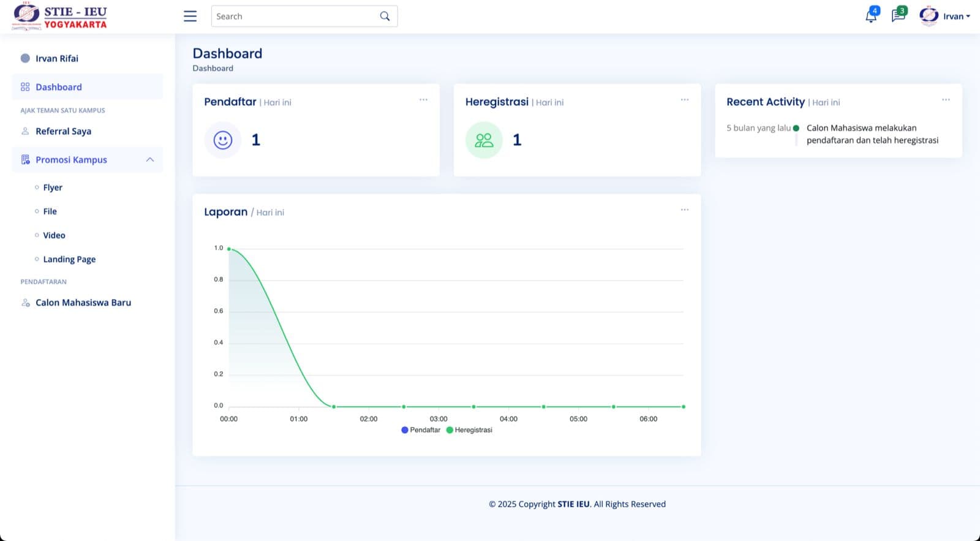Open the Irvan profile dropdown
This screenshot has height=541, width=980.
click(946, 17)
